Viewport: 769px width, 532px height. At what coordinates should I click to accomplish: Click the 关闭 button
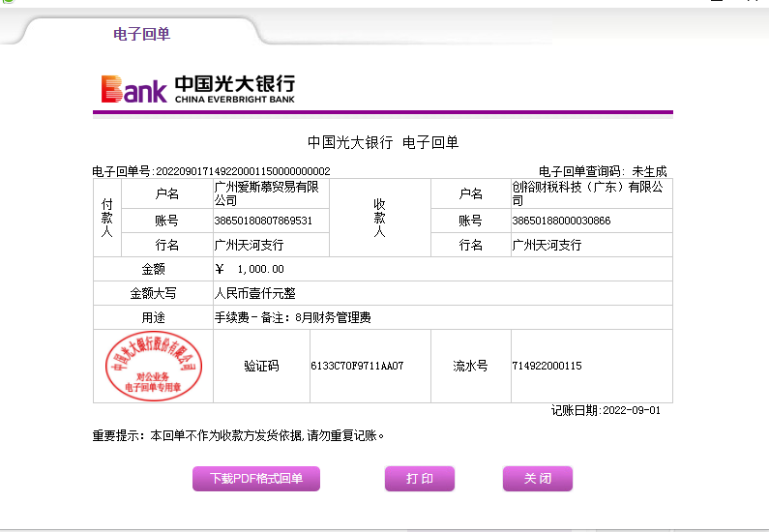click(538, 479)
